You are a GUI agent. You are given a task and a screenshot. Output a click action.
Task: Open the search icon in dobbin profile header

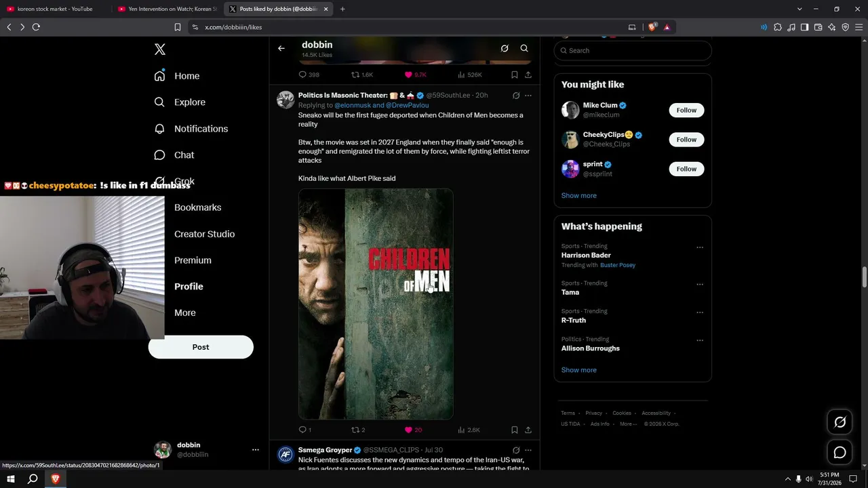[524, 48]
